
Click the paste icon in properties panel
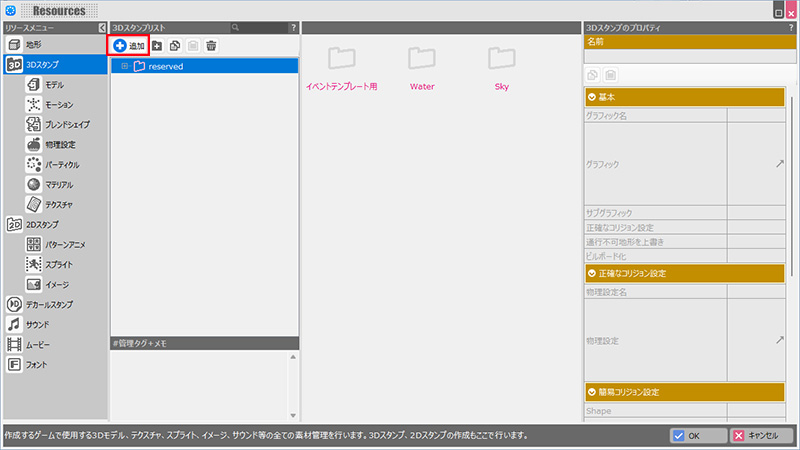pyautogui.click(x=611, y=76)
